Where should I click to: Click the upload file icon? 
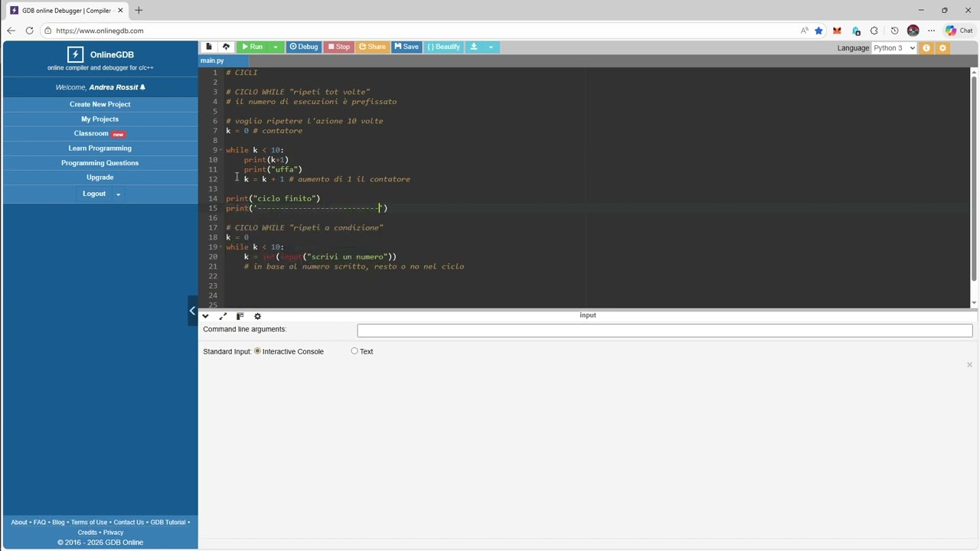click(x=226, y=47)
